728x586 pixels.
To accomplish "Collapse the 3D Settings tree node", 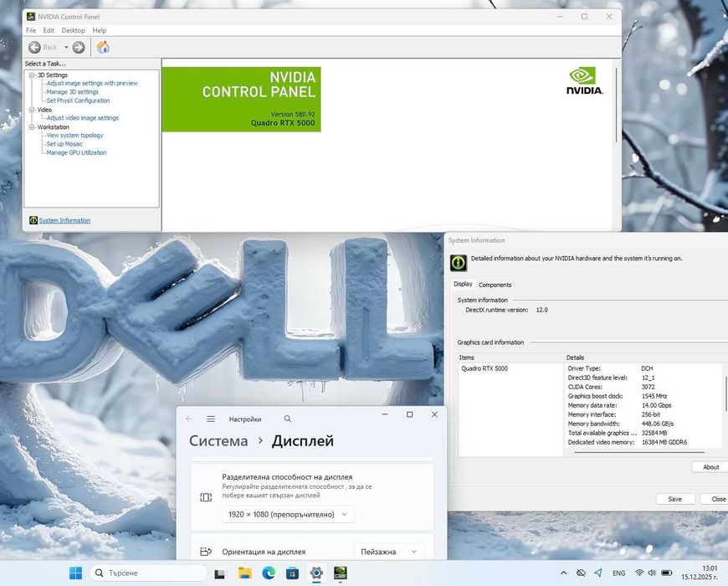I will point(32,75).
